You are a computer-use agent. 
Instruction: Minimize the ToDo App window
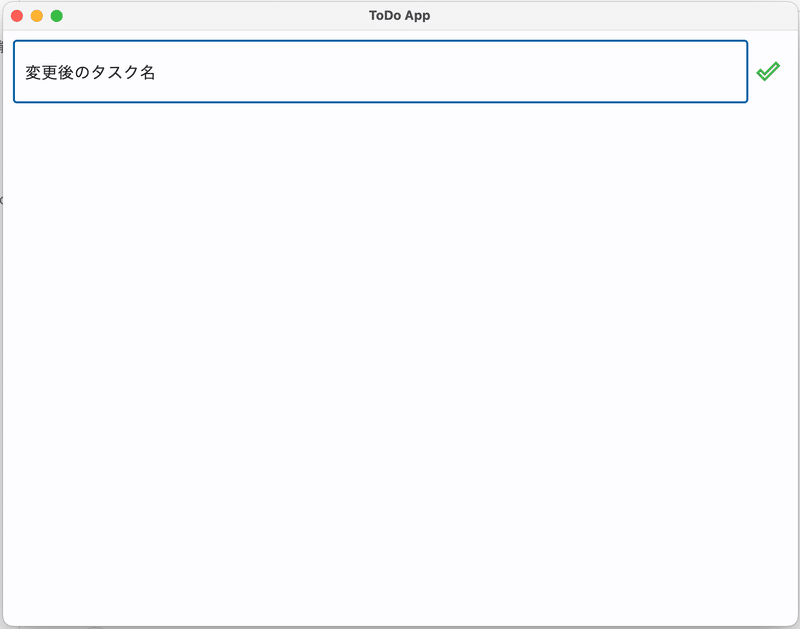(37, 16)
